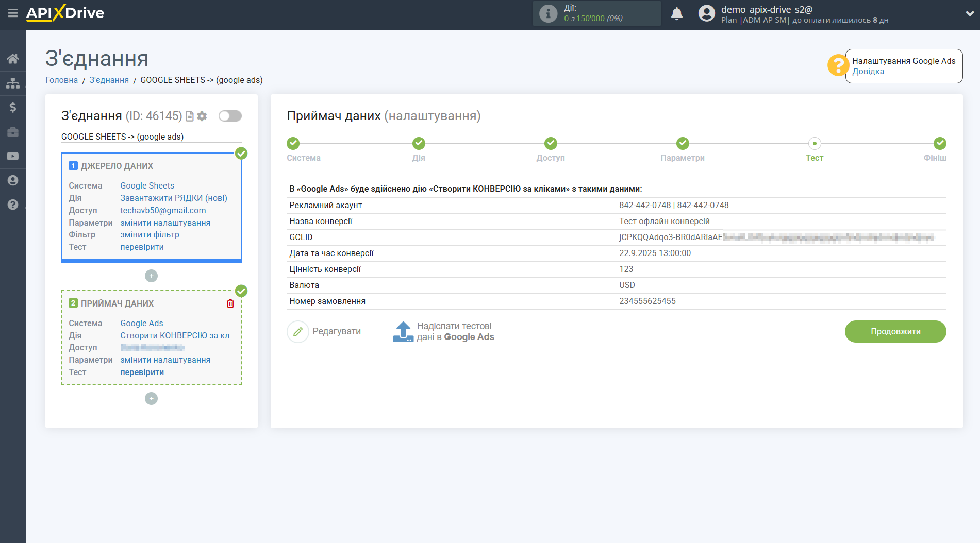Screen dimensions: 980x543
Task: Click Редагувати to edit the data
Action: (324, 332)
